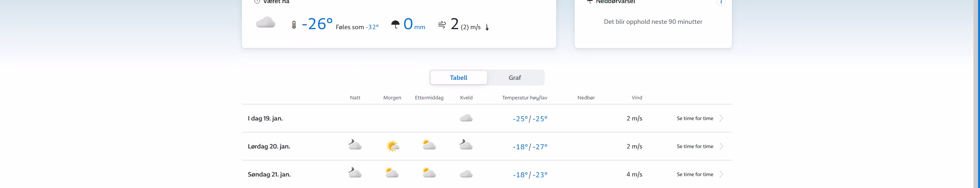Click the page vertical scrollbar
The image size is (980, 188).
[x=977, y=94]
